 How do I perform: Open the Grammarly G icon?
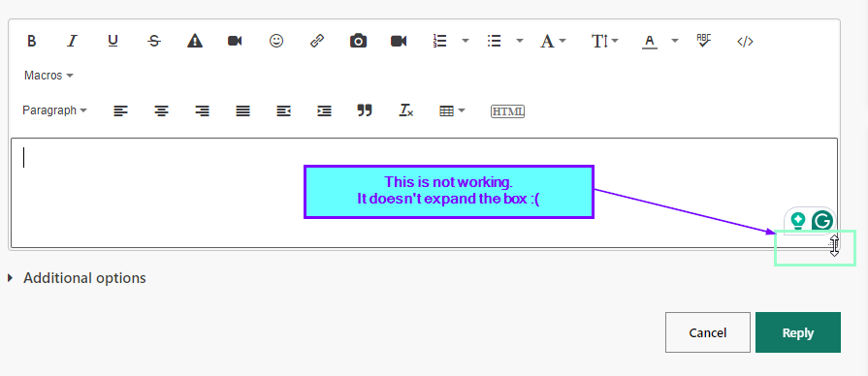point(822,221)
